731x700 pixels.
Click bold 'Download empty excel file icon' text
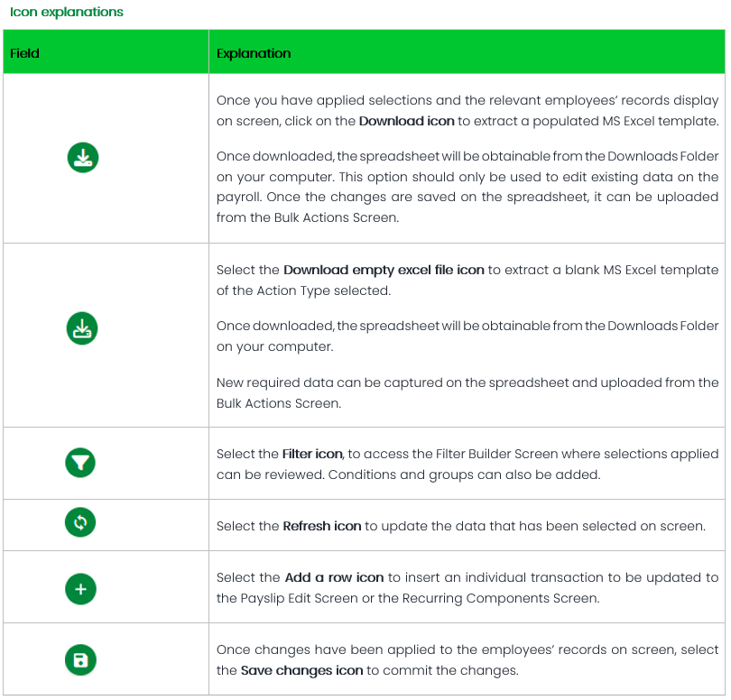click(x=384, y=270)
